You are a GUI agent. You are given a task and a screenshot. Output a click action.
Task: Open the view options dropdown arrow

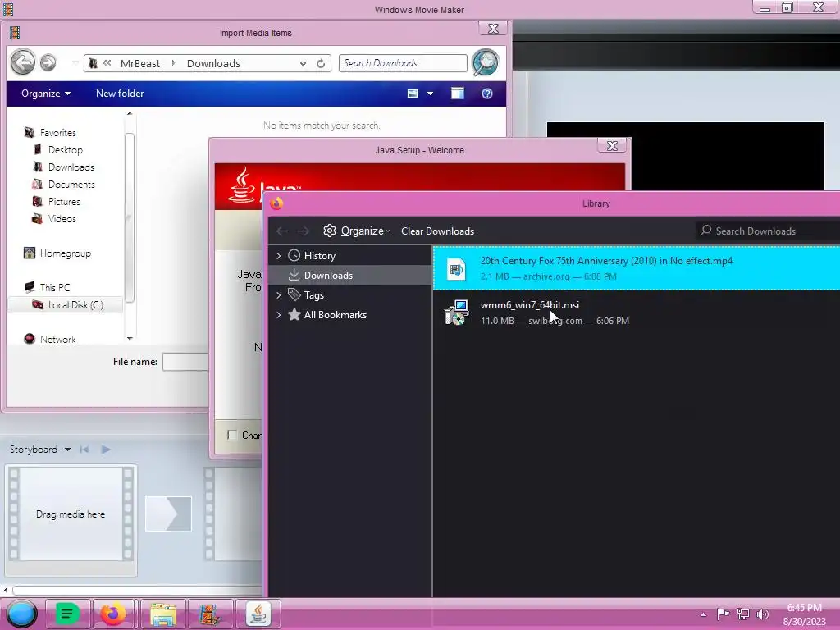[430, 94]
